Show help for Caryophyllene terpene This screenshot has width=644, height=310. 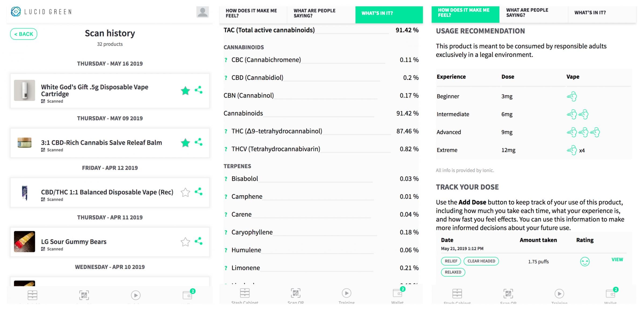pos(226,232)
